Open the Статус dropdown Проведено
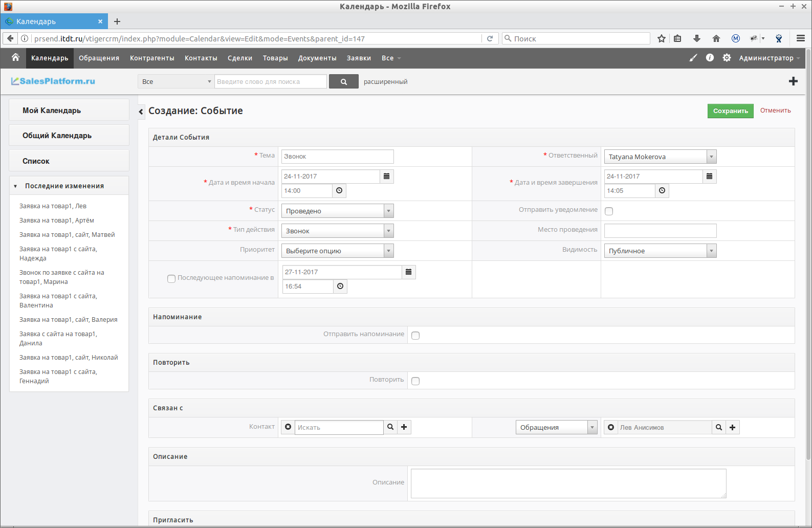 337,211
